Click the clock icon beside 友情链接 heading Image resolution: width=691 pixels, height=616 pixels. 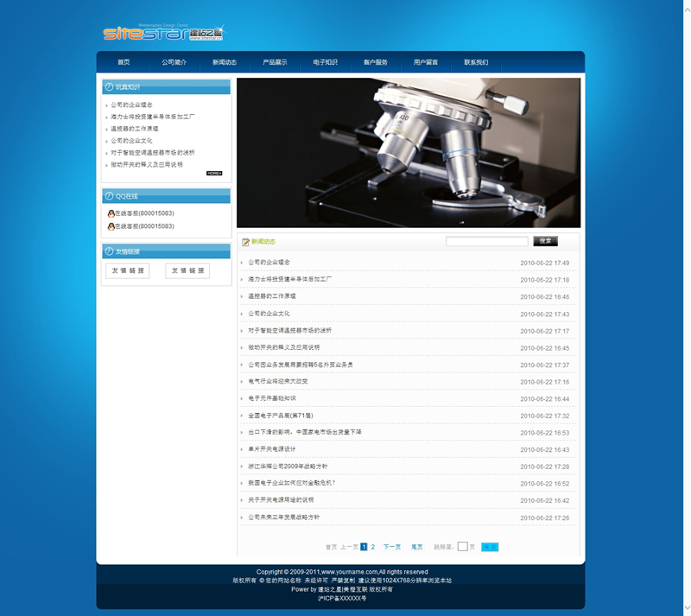point(109,251)
